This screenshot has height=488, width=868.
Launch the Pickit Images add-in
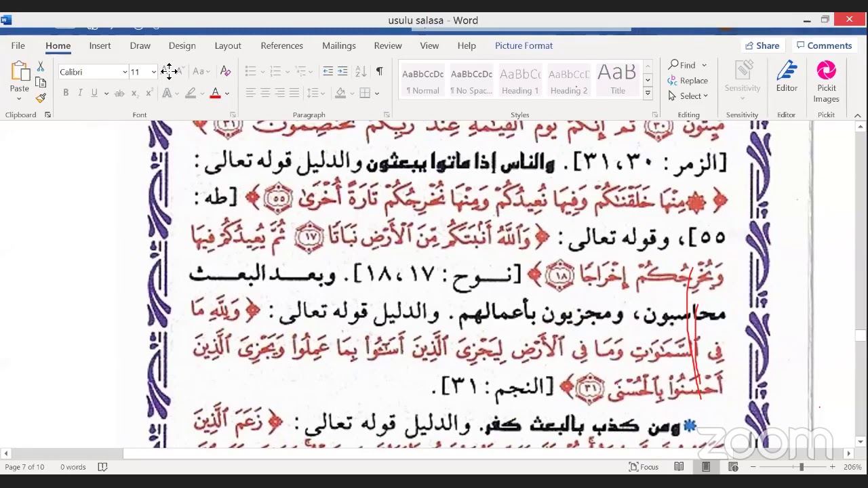(x=826, y=81)
